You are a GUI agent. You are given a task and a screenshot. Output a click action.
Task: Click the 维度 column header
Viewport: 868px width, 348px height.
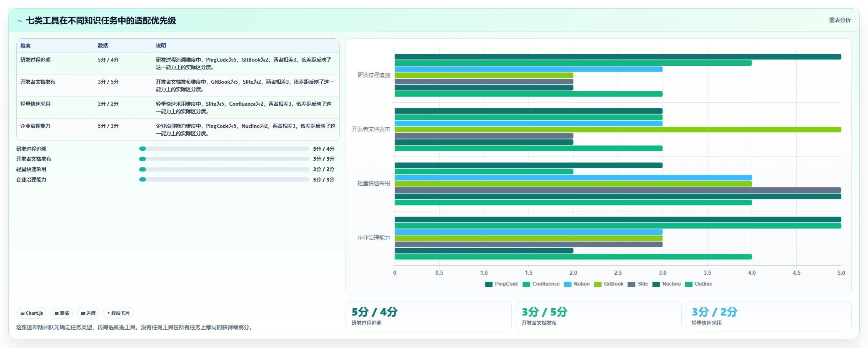pos(25,46)
